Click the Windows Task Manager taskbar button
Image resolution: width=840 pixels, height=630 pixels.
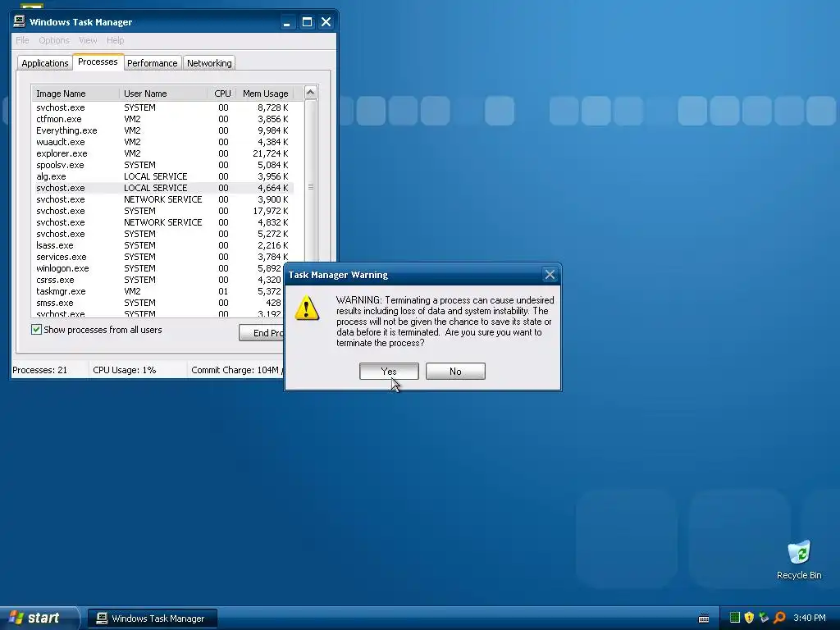click(152, 619)
